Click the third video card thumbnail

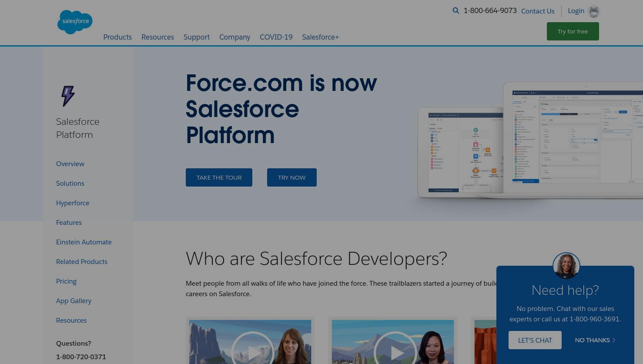click(x=485, y=342)
